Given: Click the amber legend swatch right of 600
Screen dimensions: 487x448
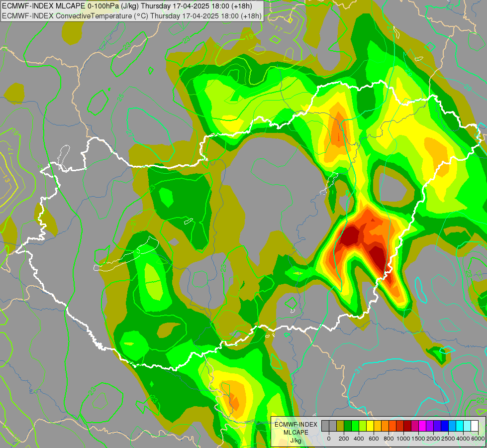Looking at the screenshot, I should (x=378, y=426).
